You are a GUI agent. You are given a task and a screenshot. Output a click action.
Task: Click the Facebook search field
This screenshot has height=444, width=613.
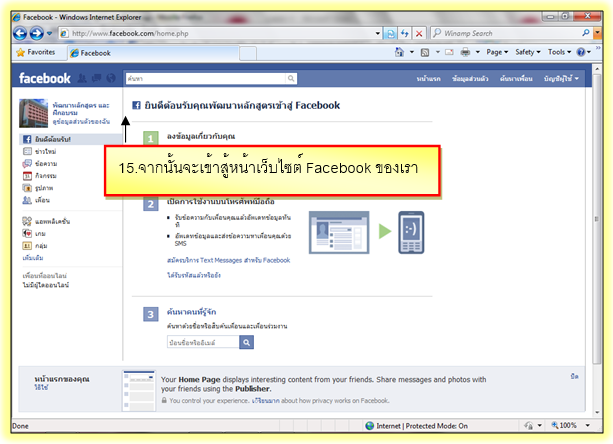pyautogui.click(x=206, y=79)
